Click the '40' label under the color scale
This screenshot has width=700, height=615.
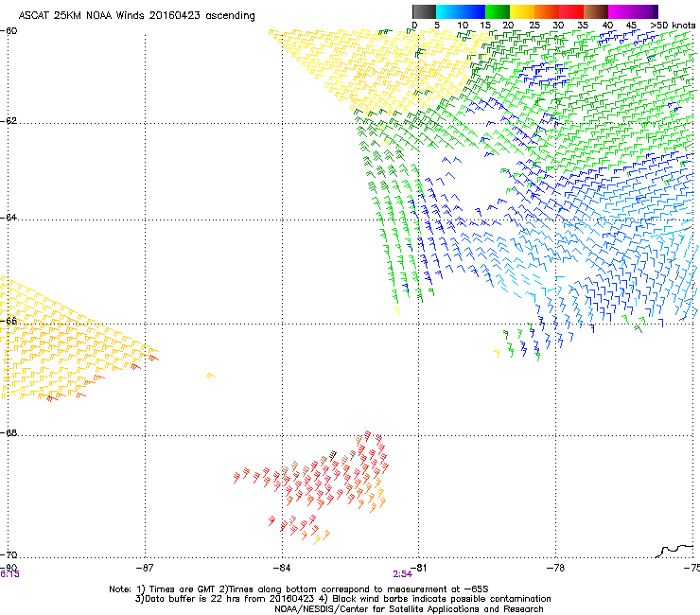tap(607, 26)
